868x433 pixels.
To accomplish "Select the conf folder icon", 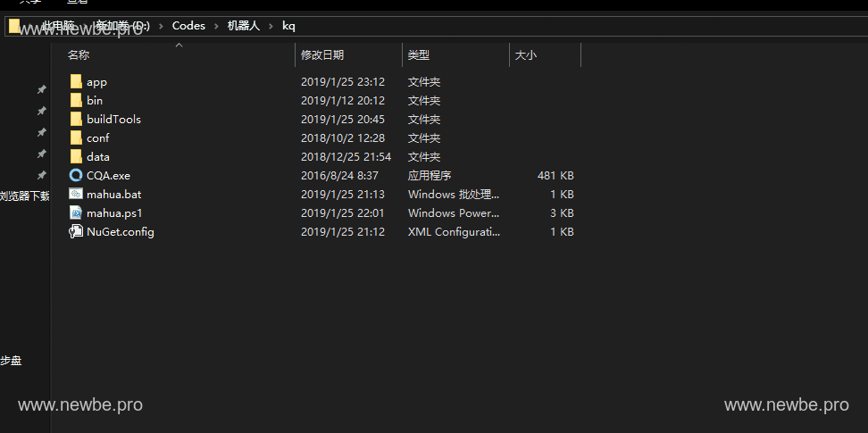I will point(76,137).
